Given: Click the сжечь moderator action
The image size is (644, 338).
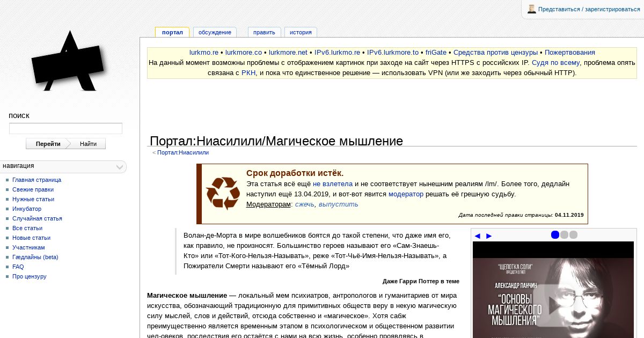Looking at the screenshot, I should pos(304,204).
